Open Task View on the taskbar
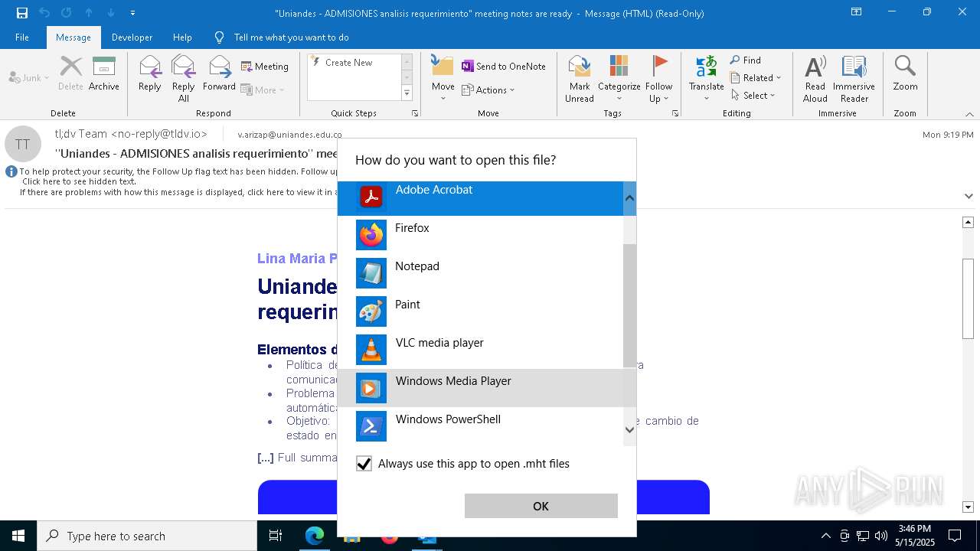 276,536
